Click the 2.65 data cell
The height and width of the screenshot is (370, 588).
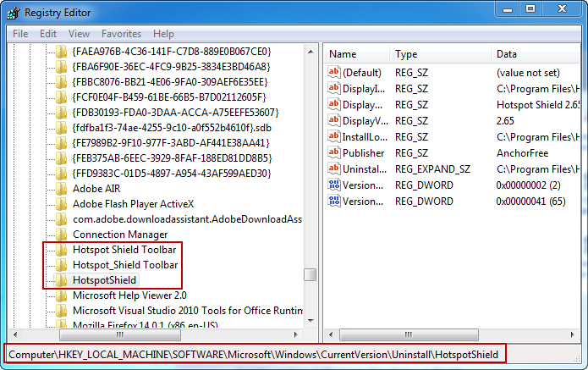505,120
